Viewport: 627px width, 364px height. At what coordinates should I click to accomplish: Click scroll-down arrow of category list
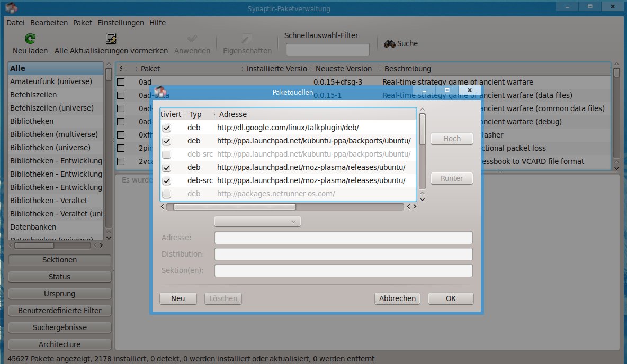coord(109,238)
